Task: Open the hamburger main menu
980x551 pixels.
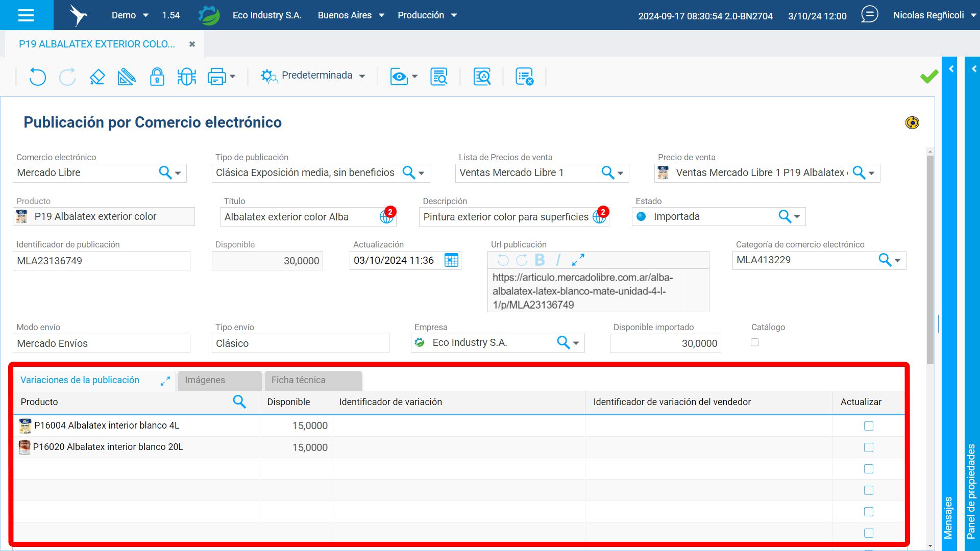Action: [26, 15]
